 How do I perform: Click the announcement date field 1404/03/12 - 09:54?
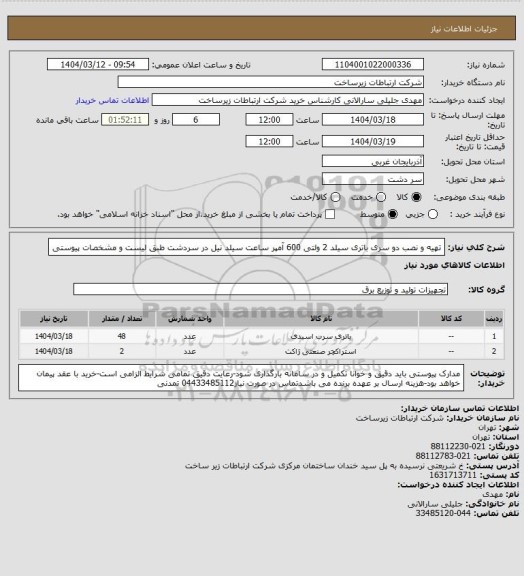pyautogui.click(x=98, y=65)
